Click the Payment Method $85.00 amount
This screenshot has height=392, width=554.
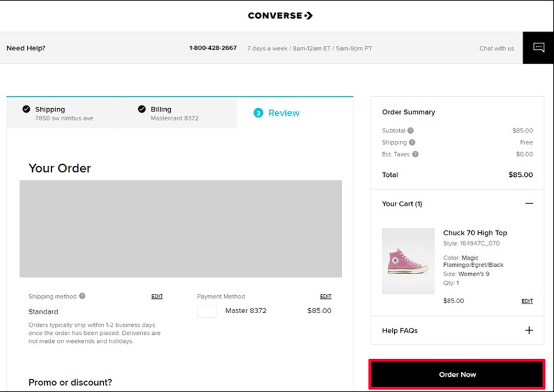319,311
